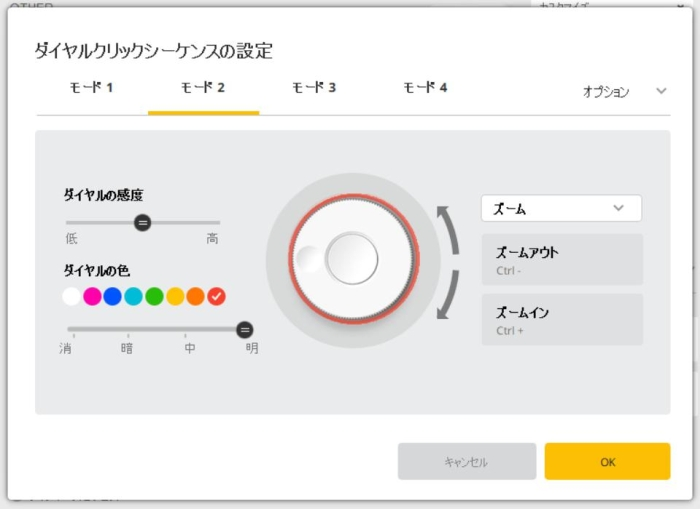700x509 pixels.
Task: Click the ダイヤルの感度 slider handle
Action: coord(143,222)
